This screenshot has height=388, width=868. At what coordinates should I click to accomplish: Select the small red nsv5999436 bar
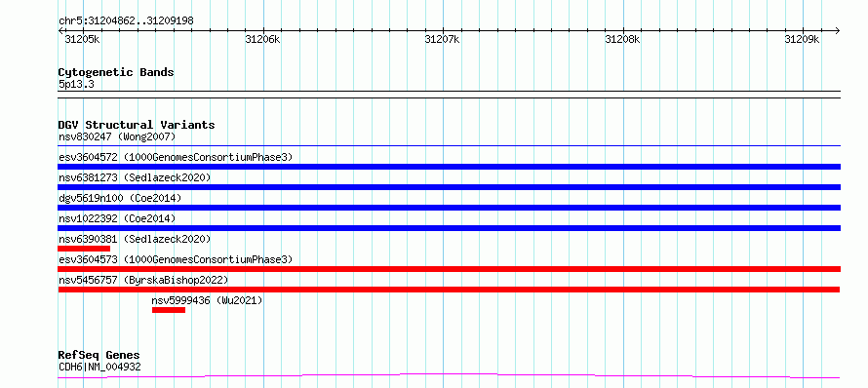click(169, 310)
